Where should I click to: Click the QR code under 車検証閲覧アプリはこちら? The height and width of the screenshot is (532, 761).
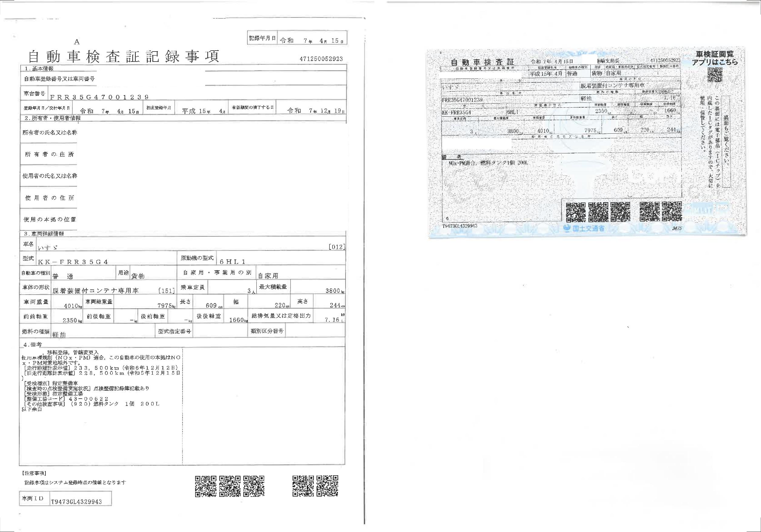(715, 75)
